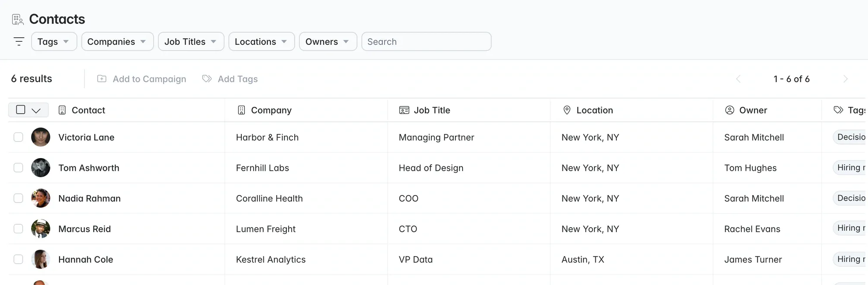
Task: Open the Owners filter dropdown
Action: coord(328,42)
